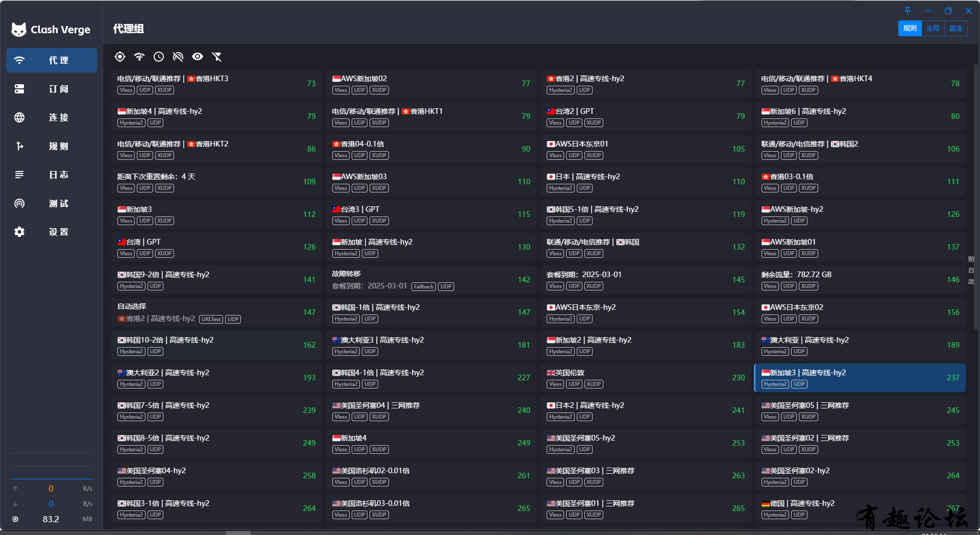Click the wifi icon beside 代理
Image resolution: width=980 pixels, height=535 pixels.
click(19, 60)
